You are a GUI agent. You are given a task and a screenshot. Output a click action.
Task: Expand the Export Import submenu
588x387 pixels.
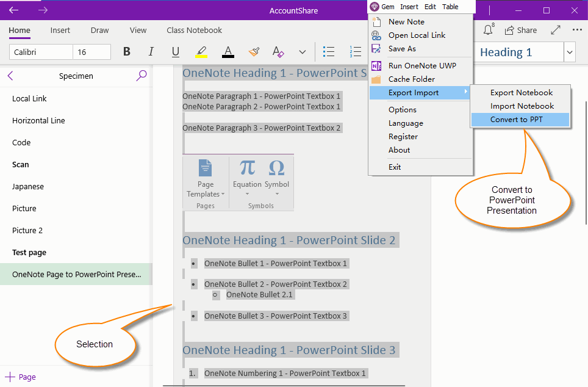coord(420,93)
